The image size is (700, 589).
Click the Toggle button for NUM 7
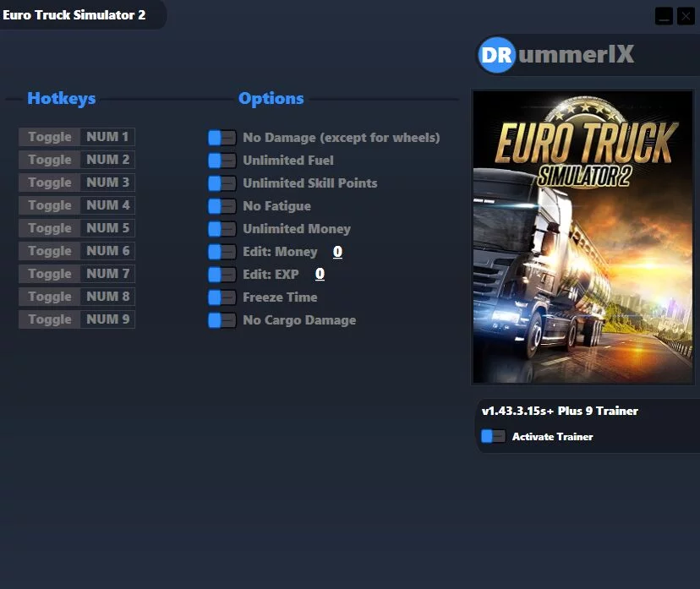pos(50,274)
